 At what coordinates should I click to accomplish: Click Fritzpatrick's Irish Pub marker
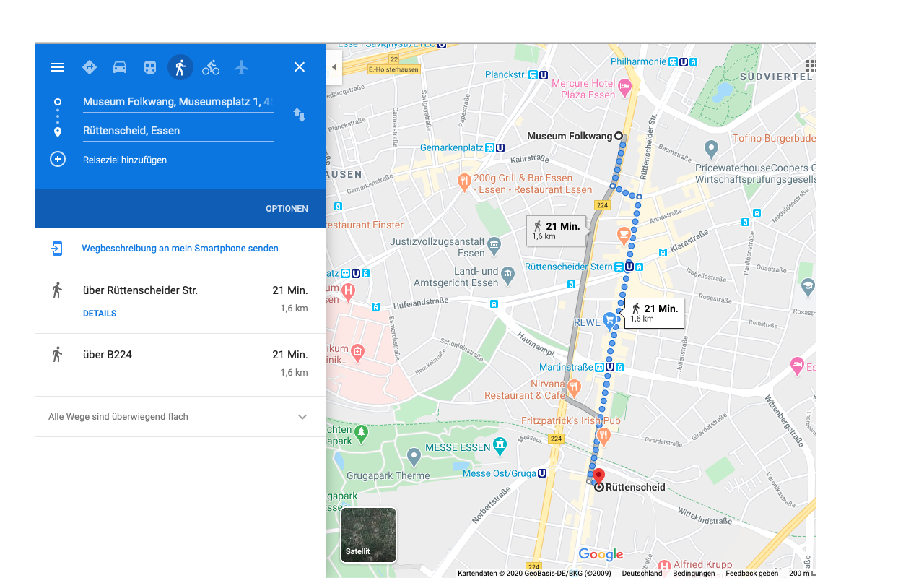click(604, 436)
